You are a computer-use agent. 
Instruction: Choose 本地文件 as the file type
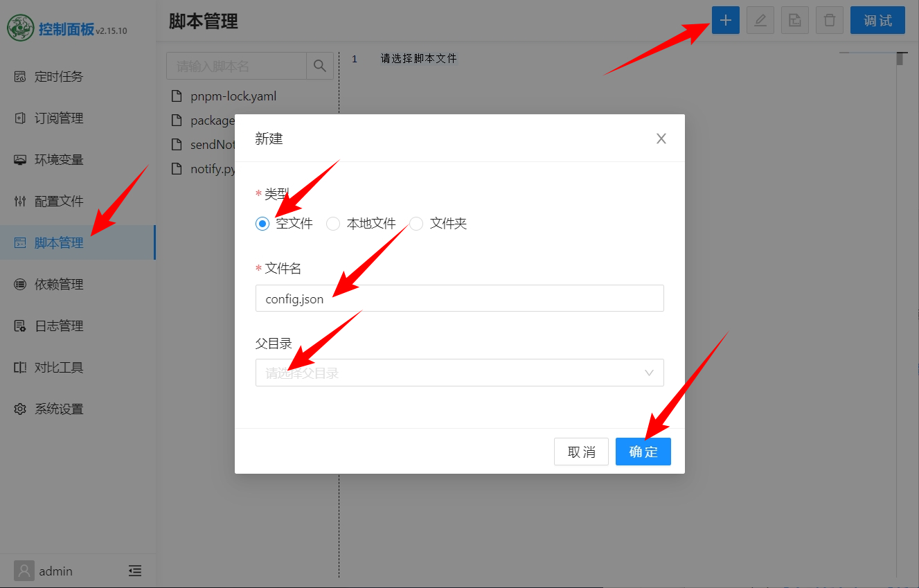pos(333,223)
